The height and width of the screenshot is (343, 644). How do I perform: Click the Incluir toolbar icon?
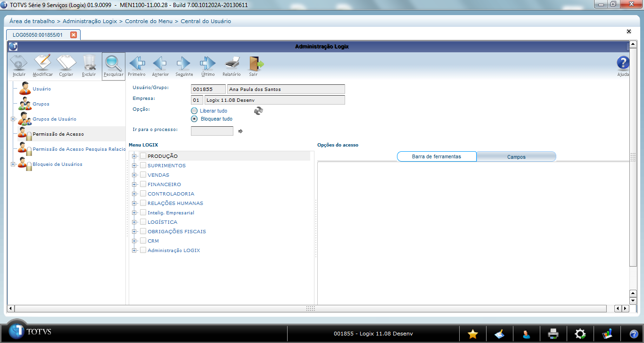point(19,65)
